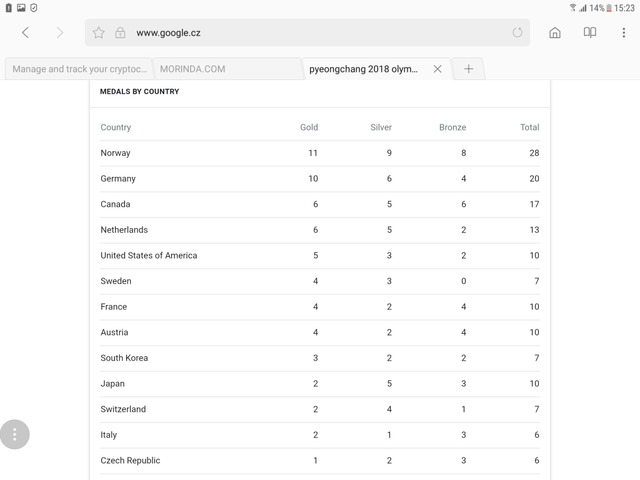Tap Germany's total of 20
The height and width of the screenshot is (480, 640).
click(x=534, y=179)
